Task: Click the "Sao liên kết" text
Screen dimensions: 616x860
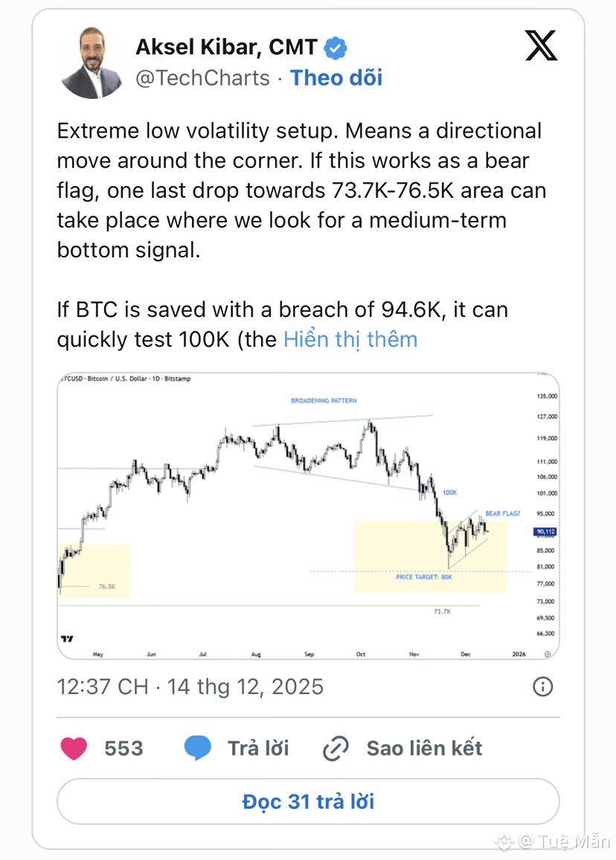Action: click(424, 748)
